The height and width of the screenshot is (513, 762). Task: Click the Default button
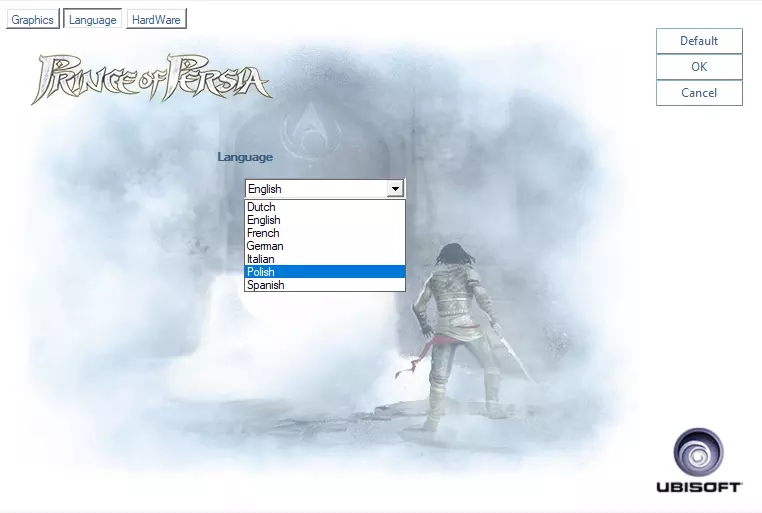tap(699, 41)
